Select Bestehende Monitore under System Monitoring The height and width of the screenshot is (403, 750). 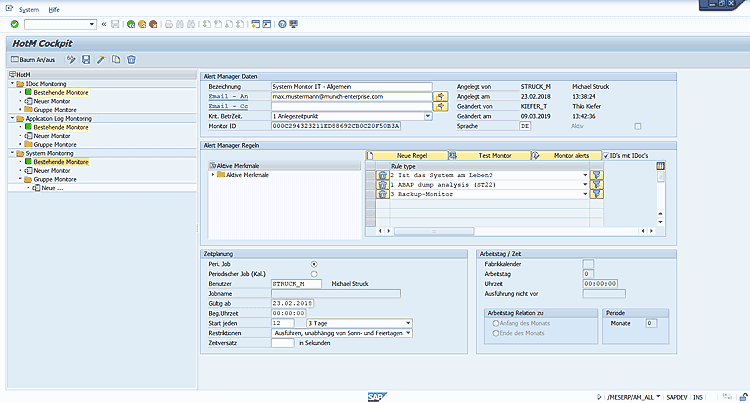(61, 162)
